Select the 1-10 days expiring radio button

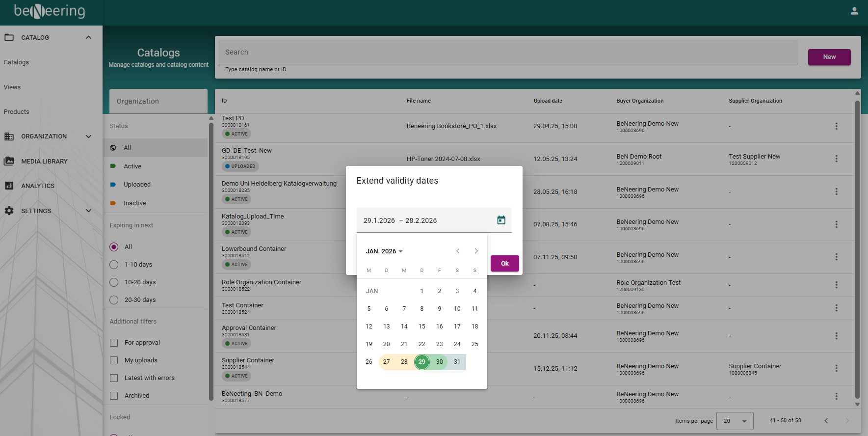(x=114, y=265)
